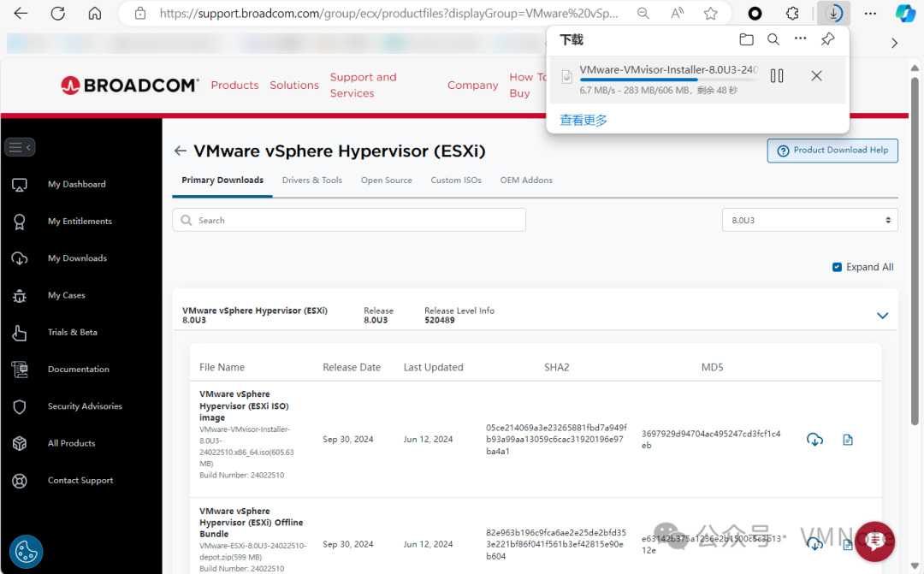
Task: Open All Products in the sidebar
Action: [71, 443]
